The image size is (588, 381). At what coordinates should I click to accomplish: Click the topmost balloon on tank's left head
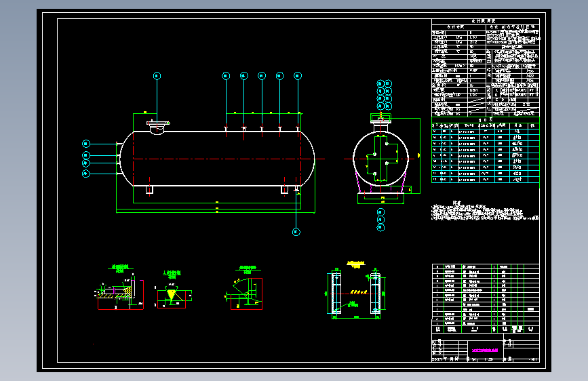pos(86,144)
